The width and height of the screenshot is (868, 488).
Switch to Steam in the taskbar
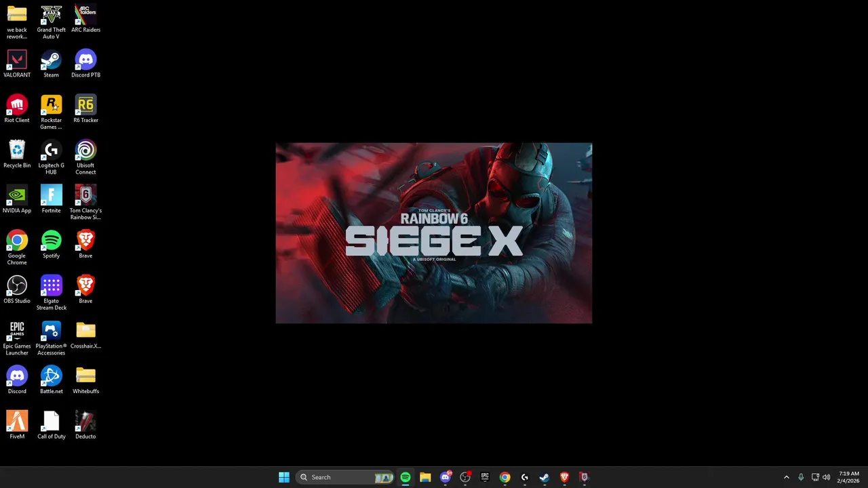[x=545, y=477]
